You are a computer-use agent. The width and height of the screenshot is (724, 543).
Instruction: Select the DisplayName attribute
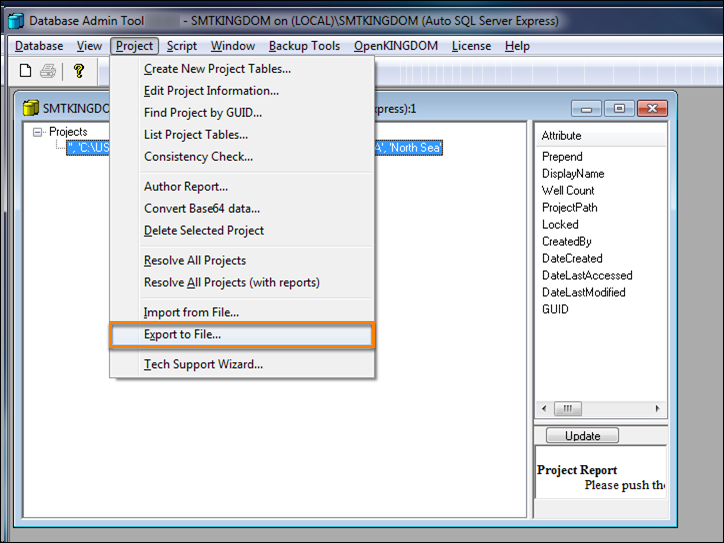[x=573, y=174]
